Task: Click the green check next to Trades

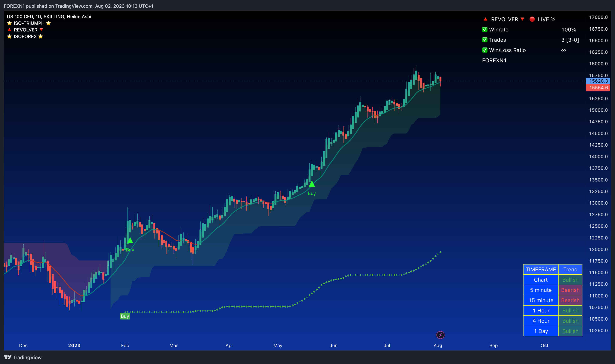Action: click(x=484, y=40)
